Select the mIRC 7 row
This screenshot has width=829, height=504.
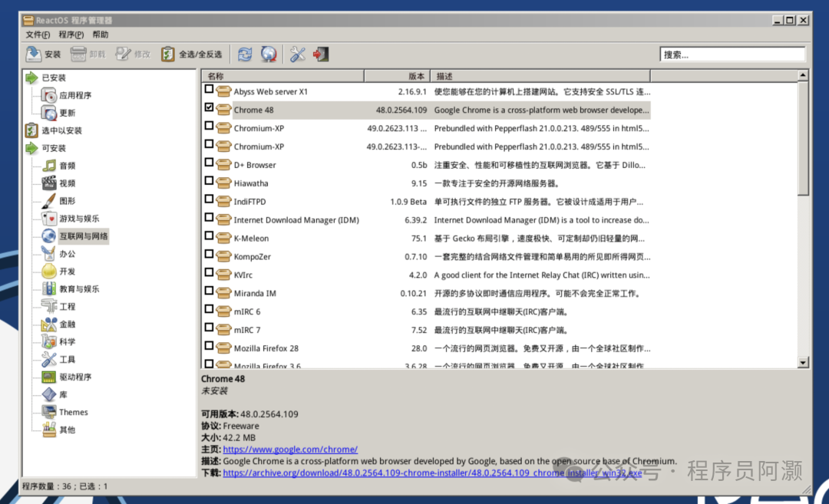click(425, 330)
